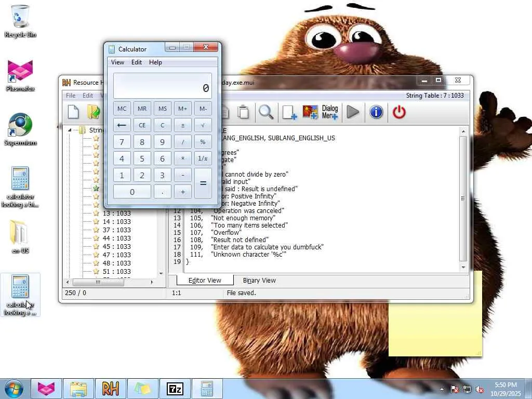Image resolution: width=532 pixels, height=399 pixels.
Task: Click the Add blank resource icon
Action: [289, 112]
